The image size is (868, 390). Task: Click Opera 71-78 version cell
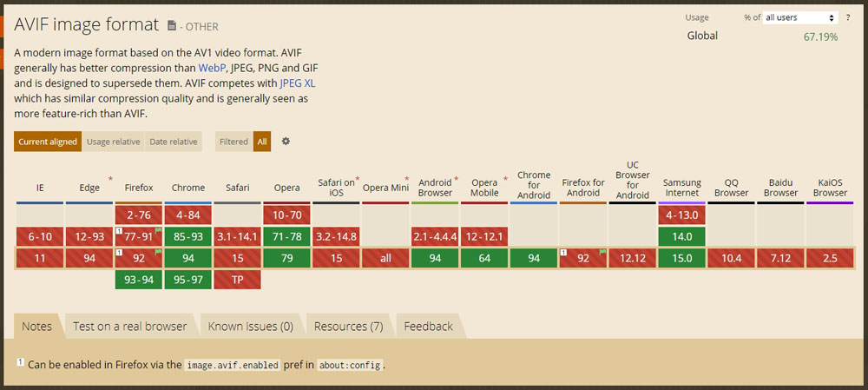coord(286,236)
